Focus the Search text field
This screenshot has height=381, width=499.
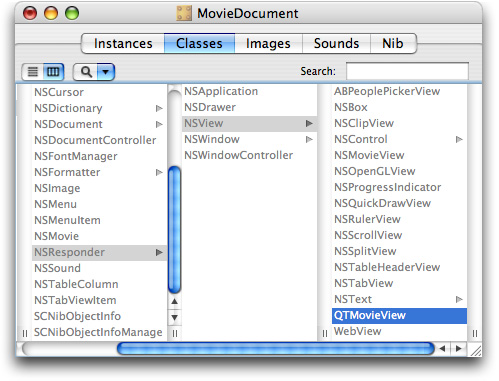coord(407,71)
